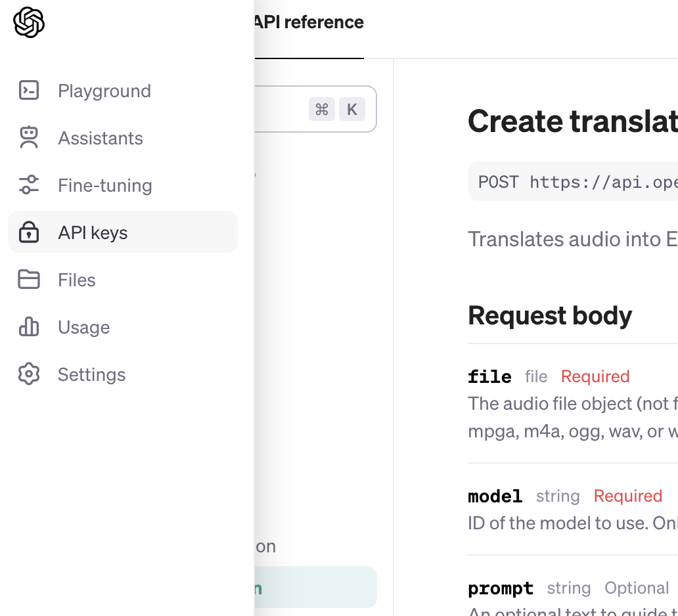Image resolution: width=678 pixels, height=616 pixels.
Task: Switch to the API reference tab
Action: pos(309,22)
